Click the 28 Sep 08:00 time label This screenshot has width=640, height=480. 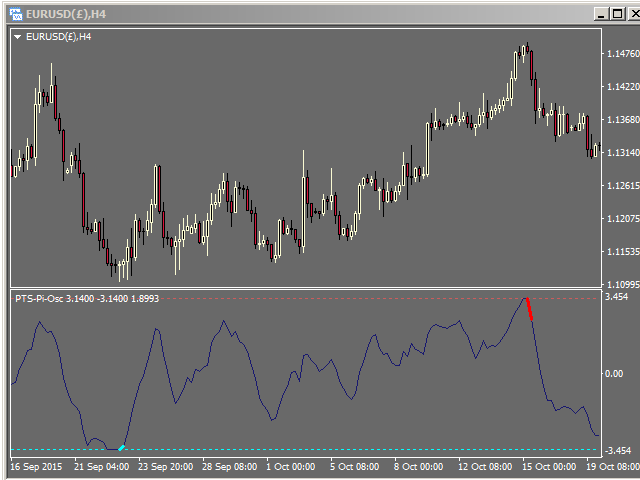click(x=229, y=467)
